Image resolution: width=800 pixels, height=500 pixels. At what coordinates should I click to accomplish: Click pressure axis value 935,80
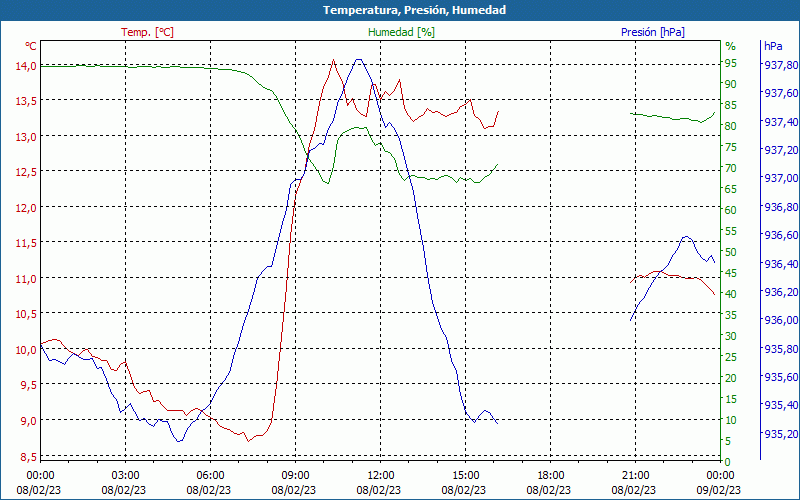(x=780, y=348)
